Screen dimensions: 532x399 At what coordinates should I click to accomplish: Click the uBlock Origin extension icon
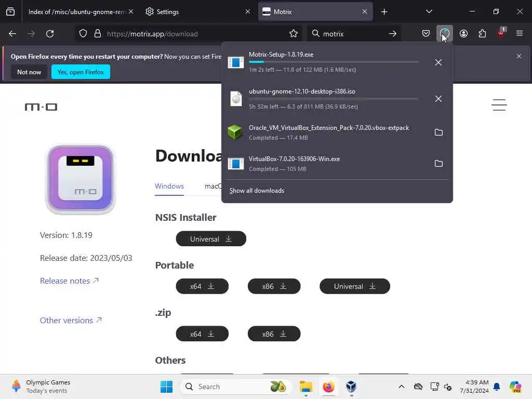501,33
